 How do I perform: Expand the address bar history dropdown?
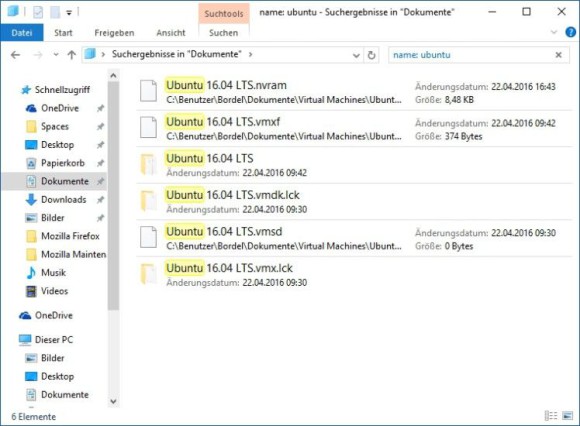356,55
